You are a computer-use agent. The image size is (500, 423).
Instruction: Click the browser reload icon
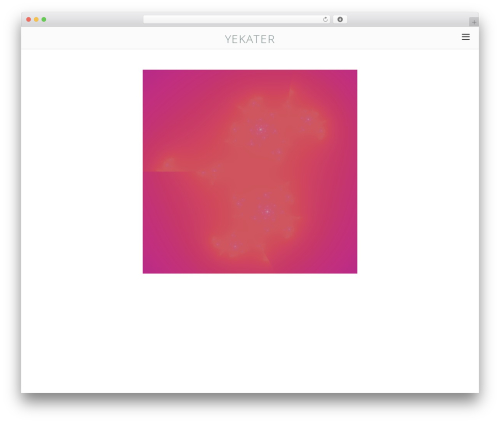click(325, 20)
